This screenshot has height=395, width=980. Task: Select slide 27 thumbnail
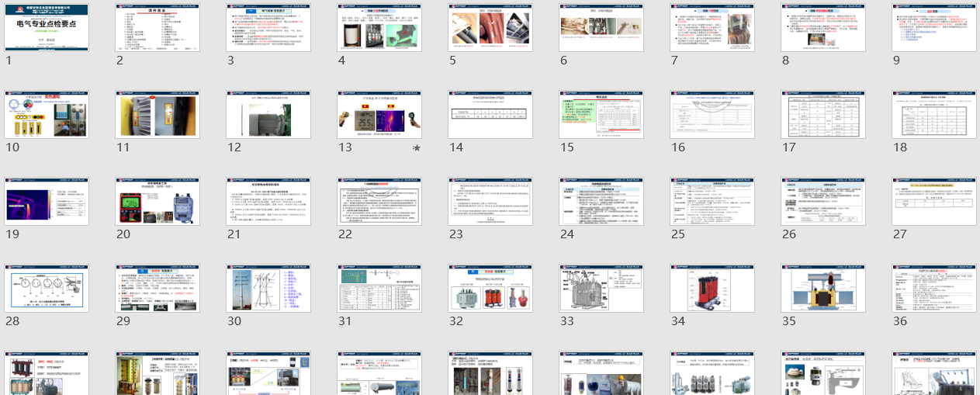[934, 202]
